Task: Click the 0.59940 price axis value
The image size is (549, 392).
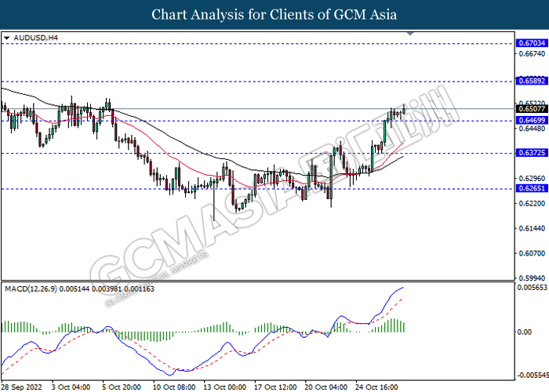Action: pyautogui.click(x=532, y=278)
